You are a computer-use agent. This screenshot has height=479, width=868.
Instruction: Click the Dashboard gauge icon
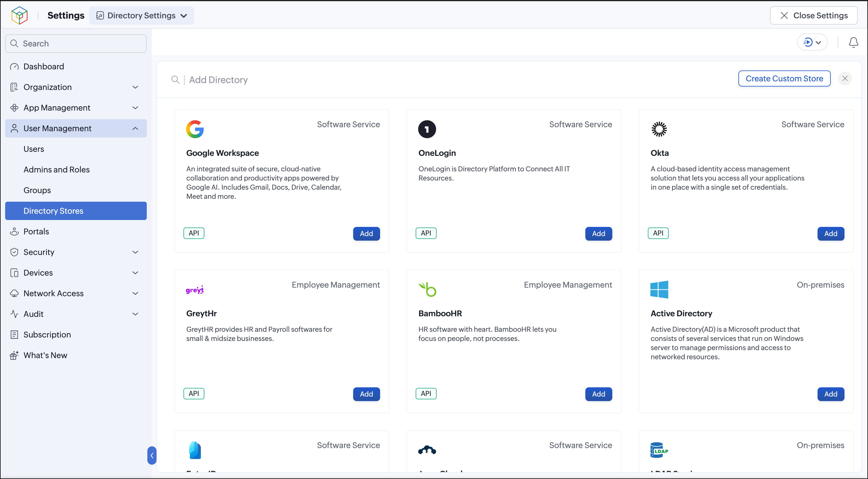(14, 66)
